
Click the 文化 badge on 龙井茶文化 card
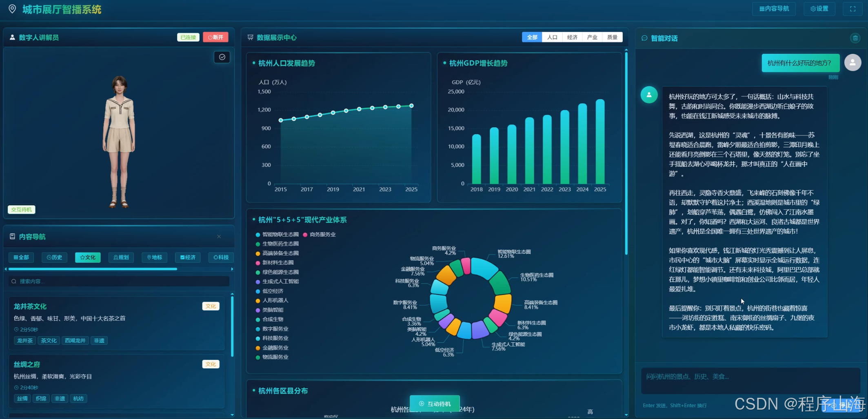pyautogui.click(x=211, y=306)
